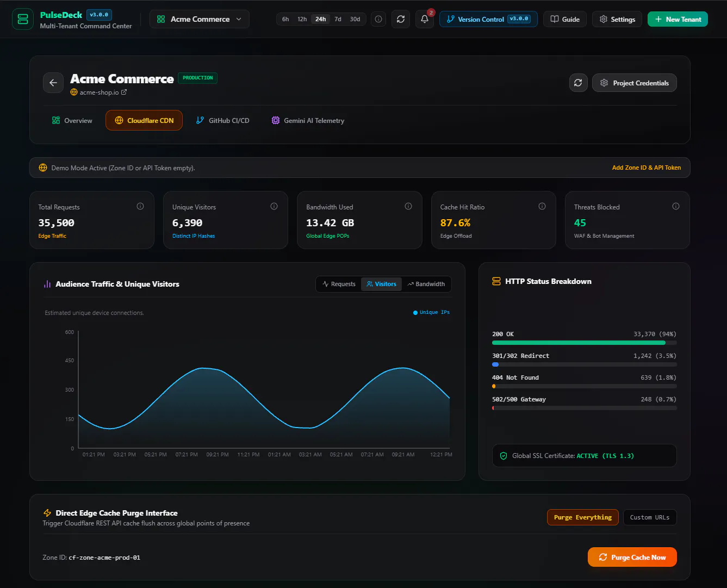Click info icon on Threats Blocked card

click(x=676, y=206)
